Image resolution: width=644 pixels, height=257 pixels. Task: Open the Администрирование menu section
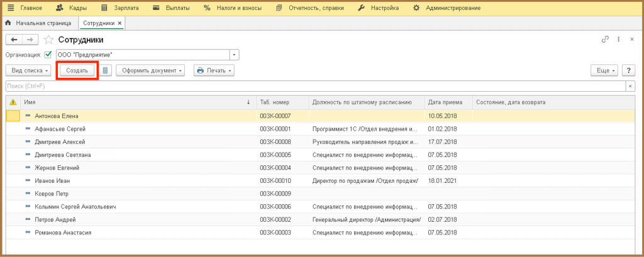coord(447,8)
